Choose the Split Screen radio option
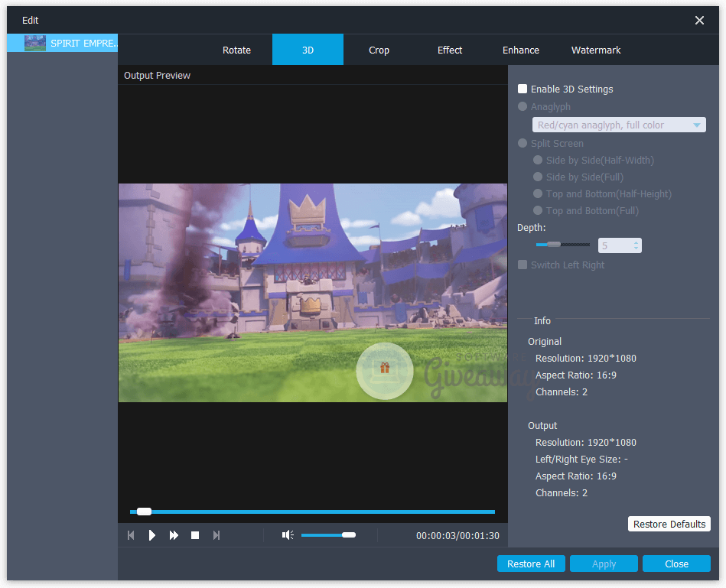This screenshot has height=588, width=726. pyautogui.click(x=523, y=144)
